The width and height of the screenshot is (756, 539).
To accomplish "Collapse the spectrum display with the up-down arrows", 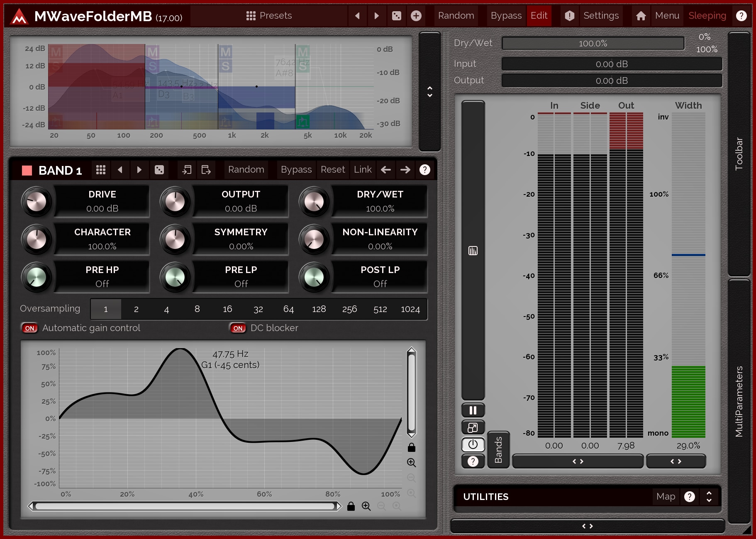I will [x=429, y=92].
